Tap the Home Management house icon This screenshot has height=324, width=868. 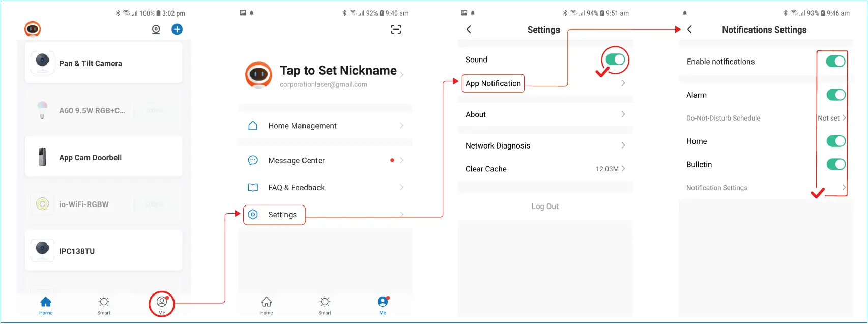tap(253, 126)
